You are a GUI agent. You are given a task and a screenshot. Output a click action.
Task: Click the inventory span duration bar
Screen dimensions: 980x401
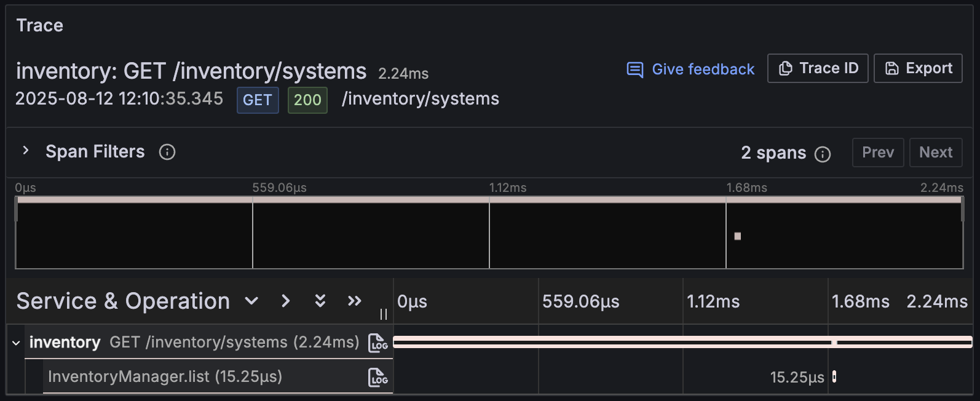coord(682,342)
